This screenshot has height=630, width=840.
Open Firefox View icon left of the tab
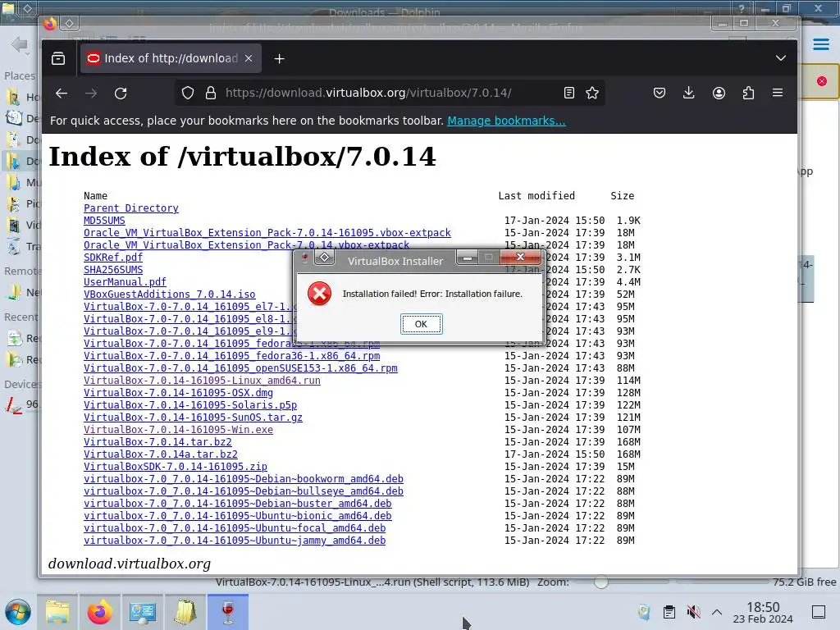click(58, 58)
